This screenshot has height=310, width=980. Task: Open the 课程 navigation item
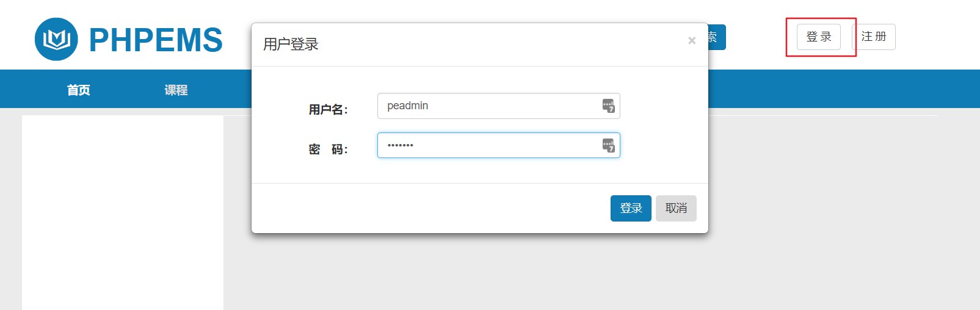176,90
